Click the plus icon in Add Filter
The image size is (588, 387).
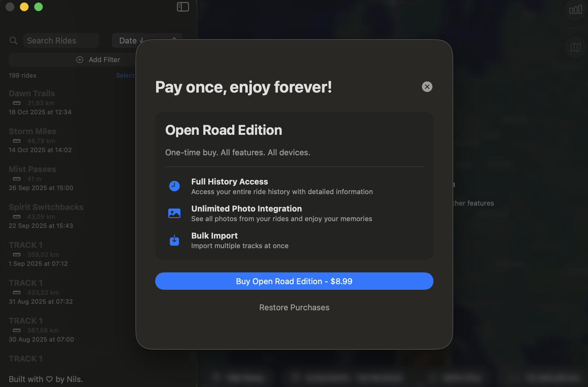pos(80,60)
